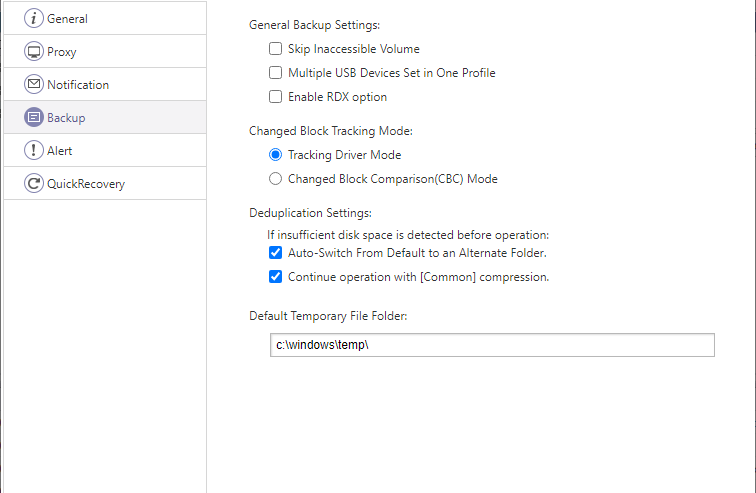Image resolution: width=756 pixels, height=493 pixels.
Task: Click the circular arrow QuickRecovery icon
Action: [34, 183]
